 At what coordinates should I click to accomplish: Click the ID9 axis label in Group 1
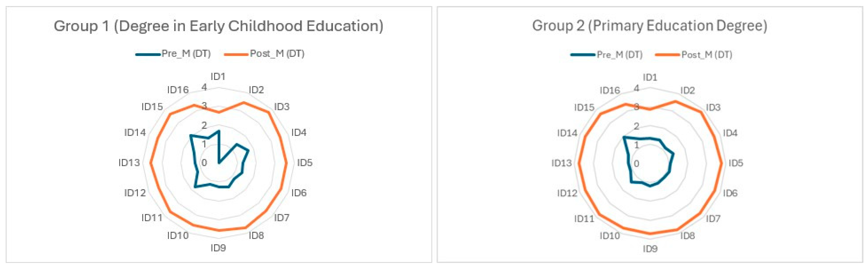218,248
